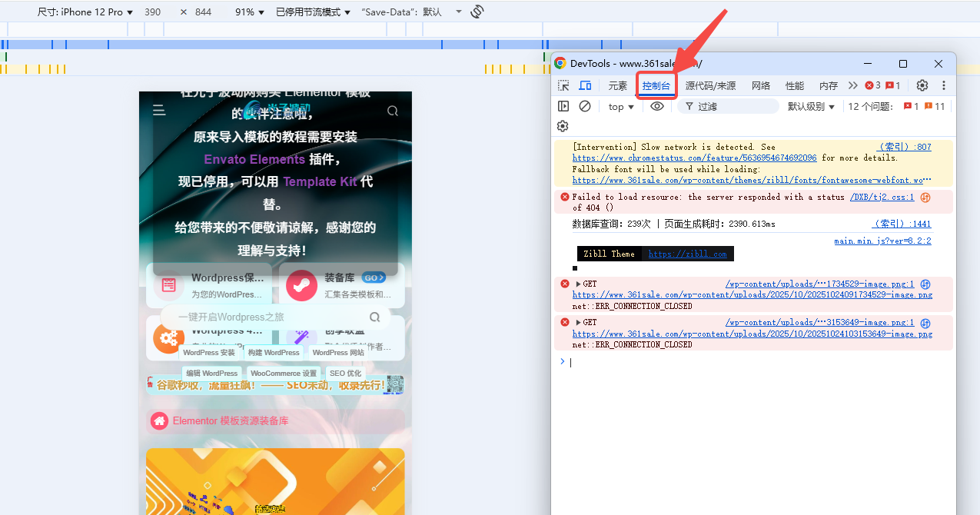The height and width of the screenshot is (515, 980).
Task: Click the device height field showing 844
Action: pos(204,12)
